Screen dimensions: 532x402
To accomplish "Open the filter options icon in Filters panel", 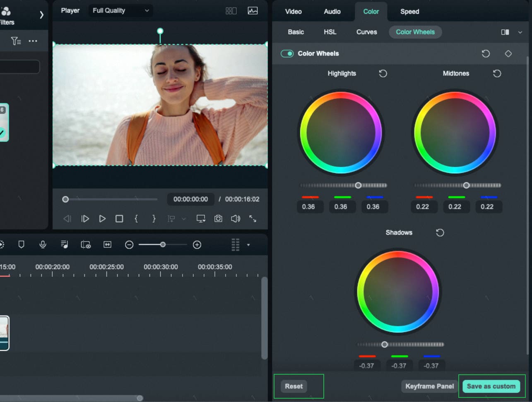I will pos(16,41).
